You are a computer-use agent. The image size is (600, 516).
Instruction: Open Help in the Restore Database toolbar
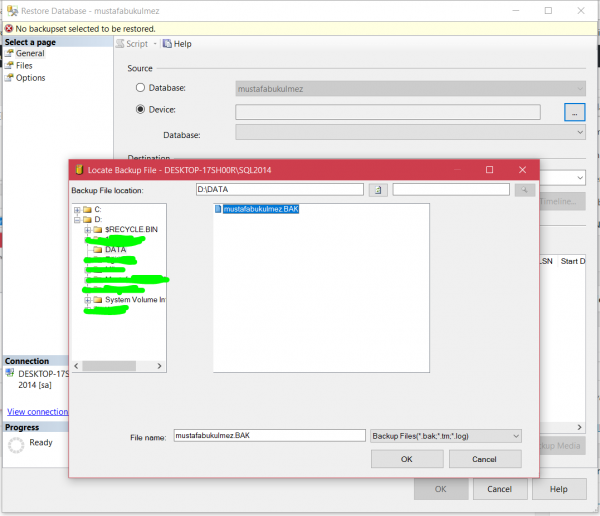[177, 44]
